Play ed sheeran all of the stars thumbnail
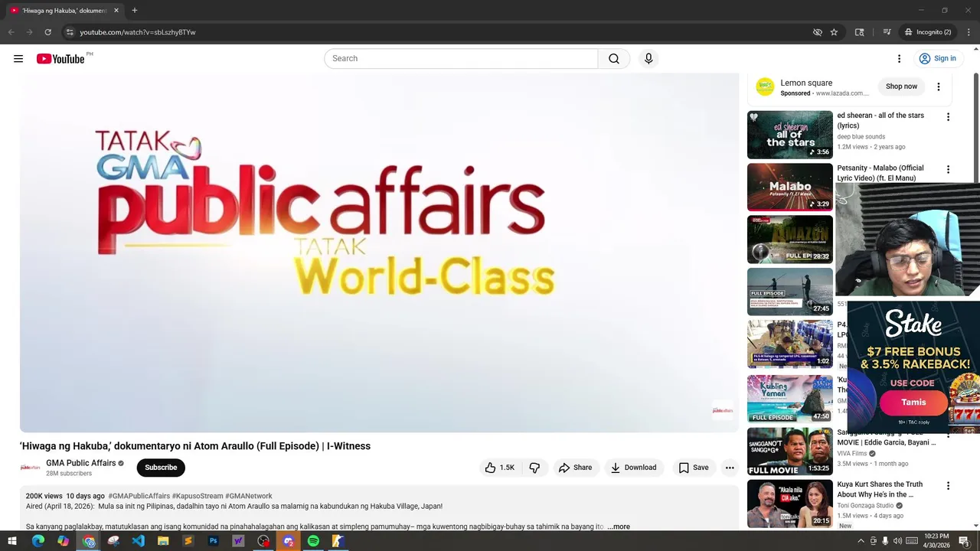The height and width of the screenshot is (551, 980). coord(790,135)
